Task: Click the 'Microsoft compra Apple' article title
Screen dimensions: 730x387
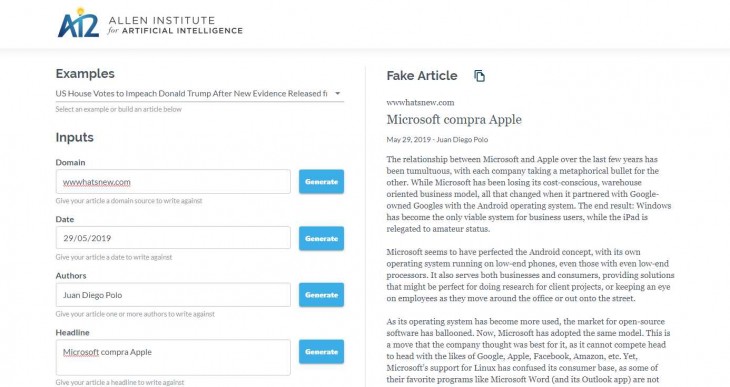Action: [454, 120]
